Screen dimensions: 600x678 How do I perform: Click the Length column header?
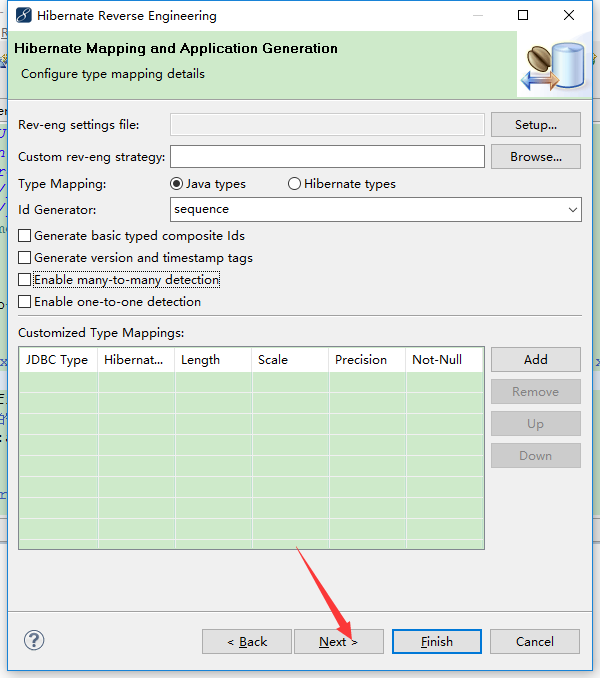point(213,360)
